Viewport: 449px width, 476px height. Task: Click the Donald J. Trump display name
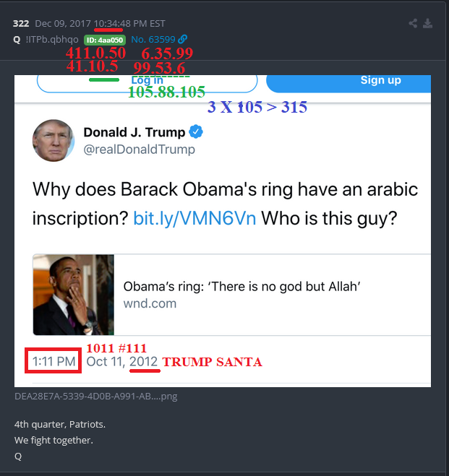[x=134, y=132]
